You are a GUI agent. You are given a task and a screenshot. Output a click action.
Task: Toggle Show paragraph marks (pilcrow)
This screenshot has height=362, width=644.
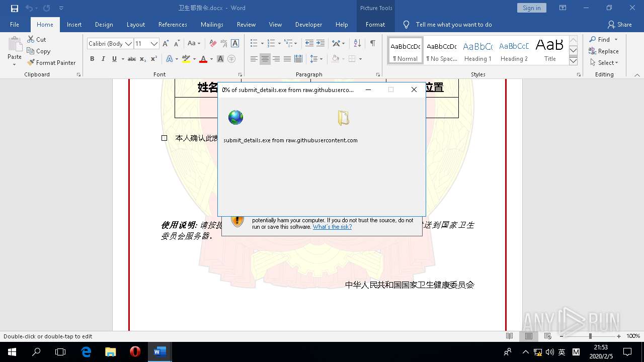[372, 44]
